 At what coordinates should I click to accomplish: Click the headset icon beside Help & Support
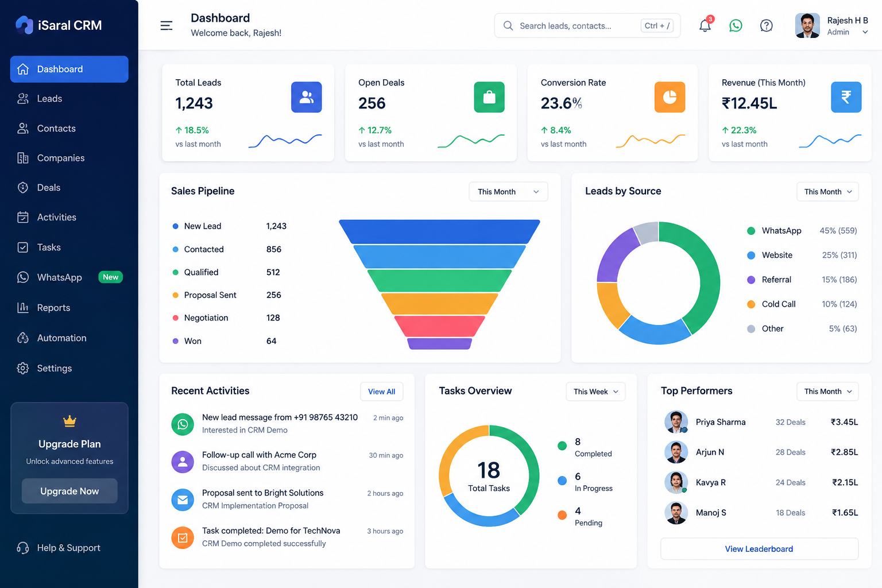[23, 548]
